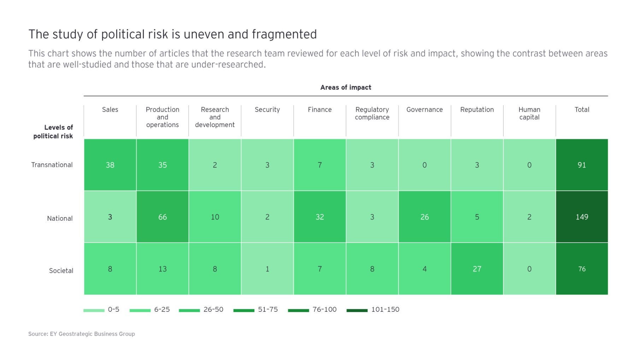Click the Human capital column header
This screenshot has width=636, height=364.
click(x=529, y=113)
